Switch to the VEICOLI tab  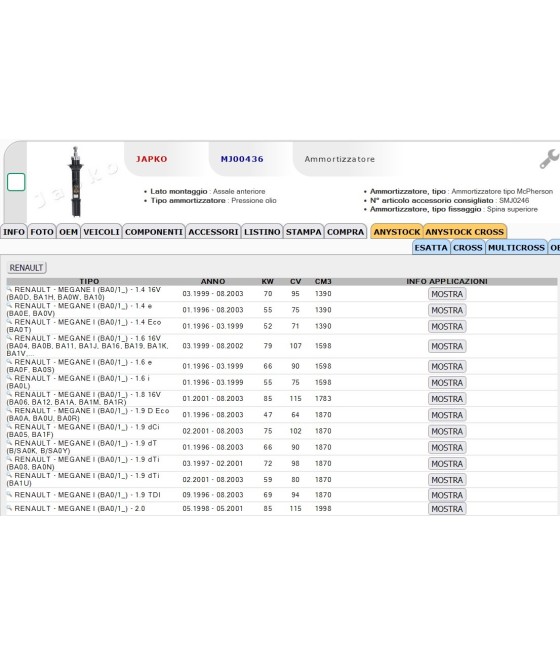click(x=101, y=232)
